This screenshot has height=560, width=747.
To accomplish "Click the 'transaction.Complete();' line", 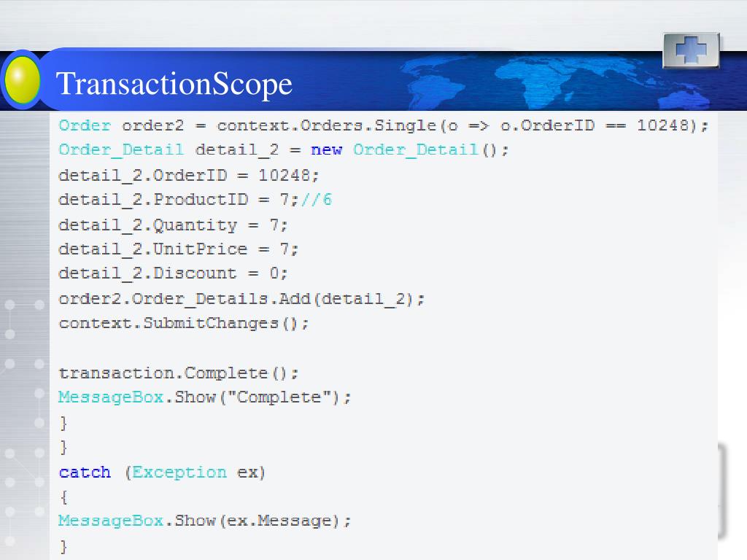I will (178, 373).
